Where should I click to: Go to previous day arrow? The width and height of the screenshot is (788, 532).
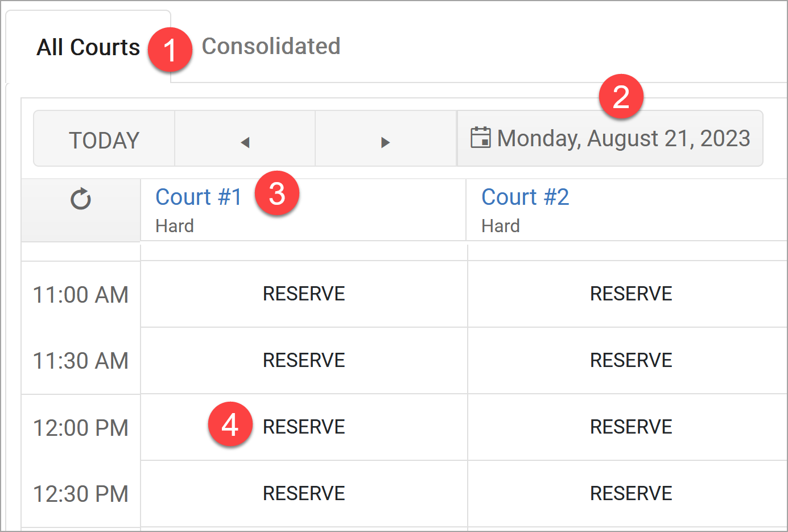click(245, 142)
